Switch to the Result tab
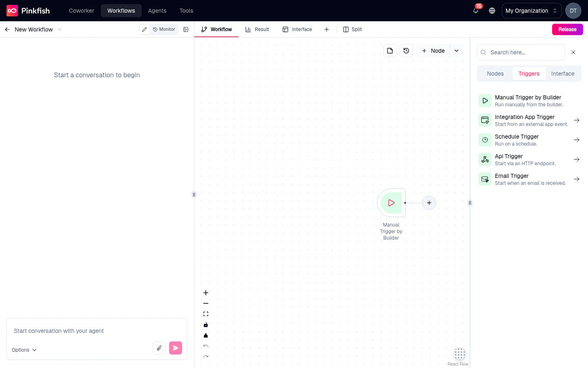 (x=257, y=29)
